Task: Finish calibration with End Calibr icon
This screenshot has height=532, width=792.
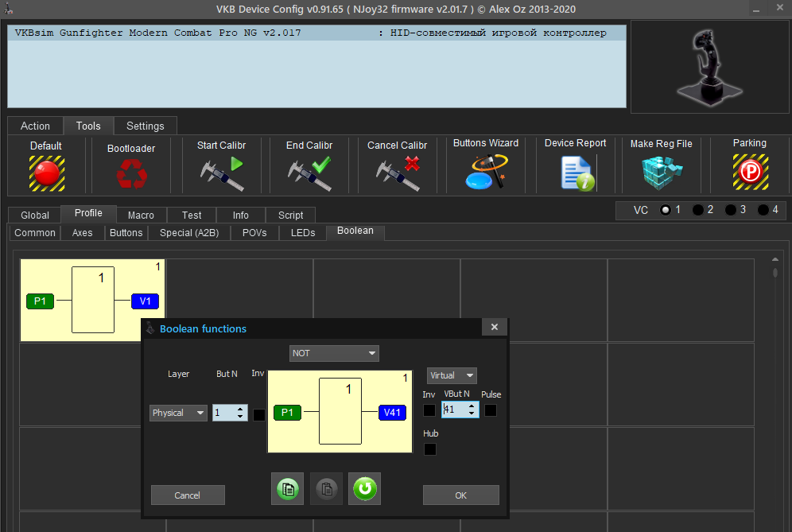Action: coord(309,173)
